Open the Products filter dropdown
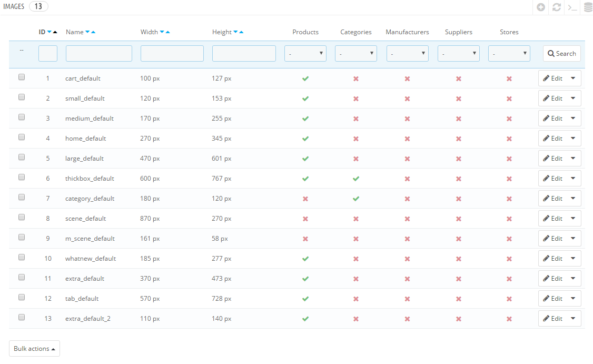Viewport: 593px width, 364px height. pos(305,54)
